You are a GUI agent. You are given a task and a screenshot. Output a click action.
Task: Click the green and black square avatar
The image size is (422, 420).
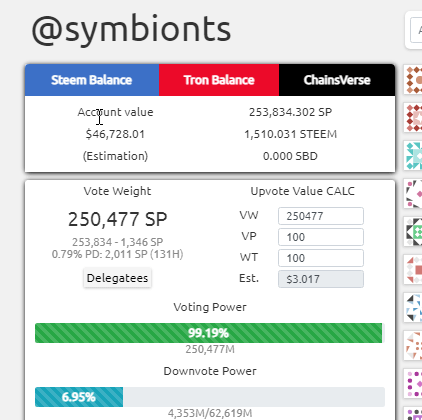coord(414,232)
